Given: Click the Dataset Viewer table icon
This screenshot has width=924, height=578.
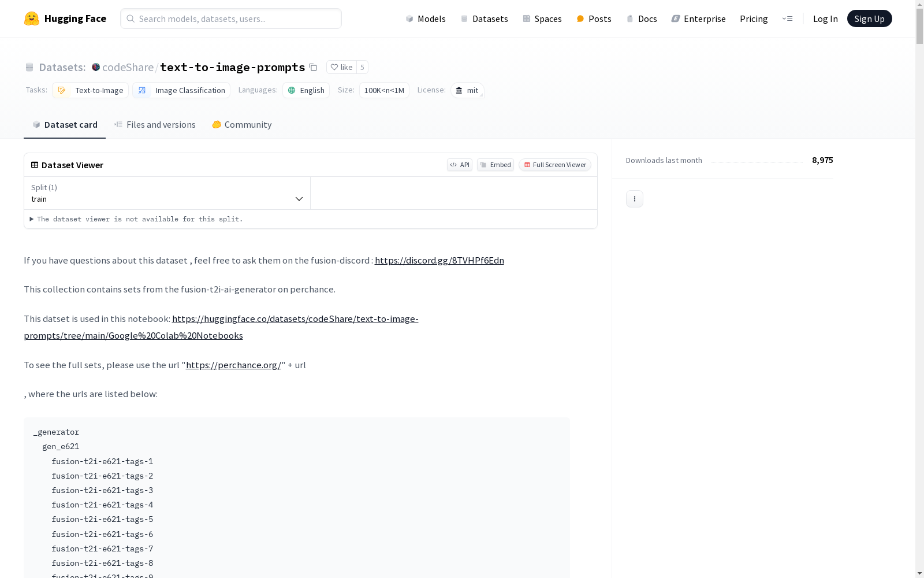Looking at the screenshot, I should pos(35,165).
